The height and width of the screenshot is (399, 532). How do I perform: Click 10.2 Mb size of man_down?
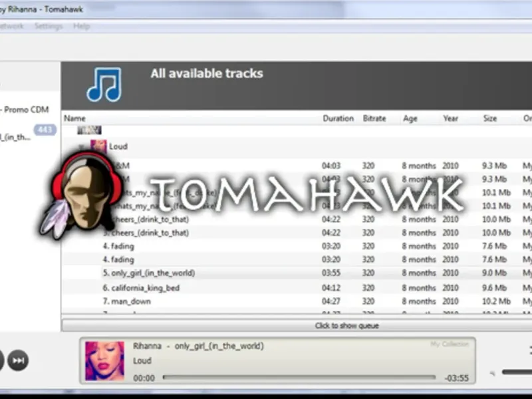click(496, 301)
